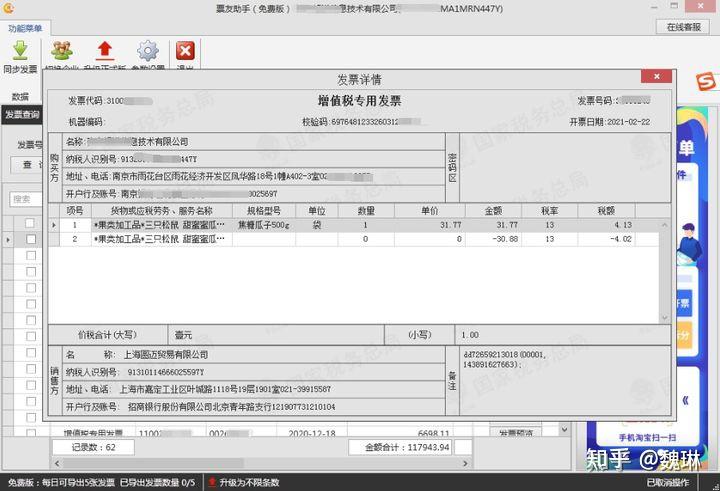This screenshot has height=491, width=720.
Task: Open the gear settings icon
Action: pyautogui.click(x=148, y=51)
